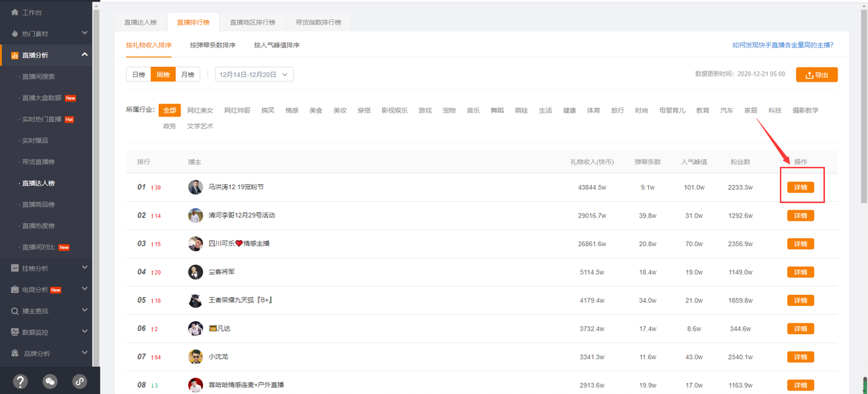Open the 12月14日-12月20日 date range dropdown

pyautogui.click(x=254, y=74)
